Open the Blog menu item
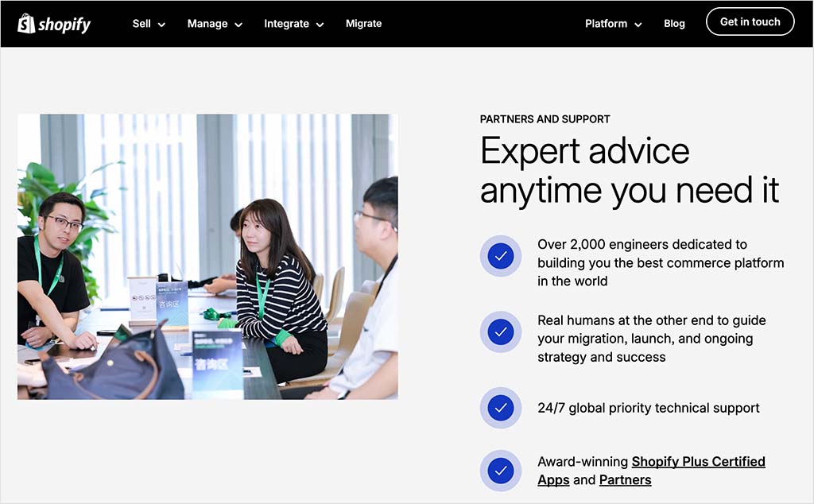814x504 pixels. (674, 23)
